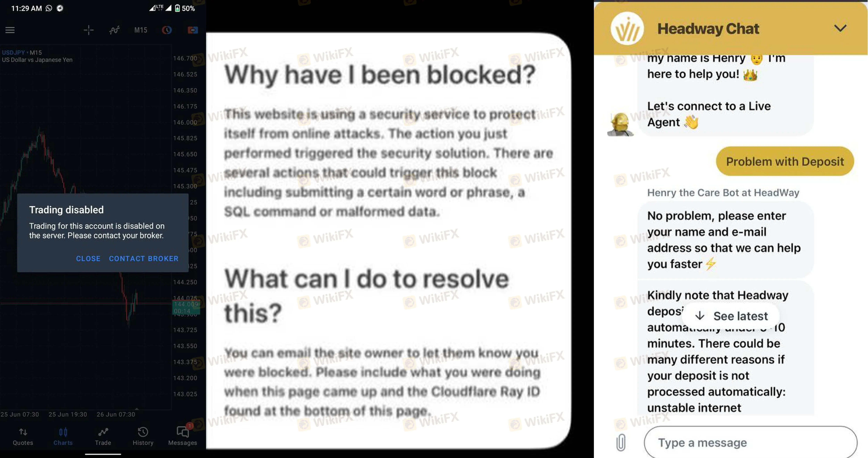Open the Trade tab
Screen dimensions: 868x458
tap(103, 436)
